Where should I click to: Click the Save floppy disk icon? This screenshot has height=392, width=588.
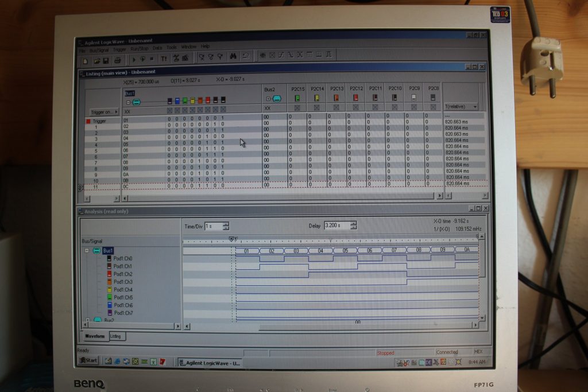[106, 59]
